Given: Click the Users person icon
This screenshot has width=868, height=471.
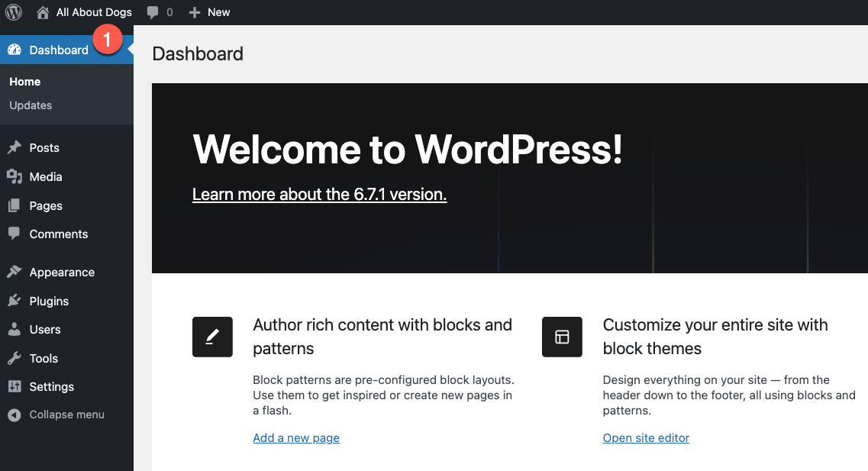Looking at the screenshot, I should coord(15,329).
